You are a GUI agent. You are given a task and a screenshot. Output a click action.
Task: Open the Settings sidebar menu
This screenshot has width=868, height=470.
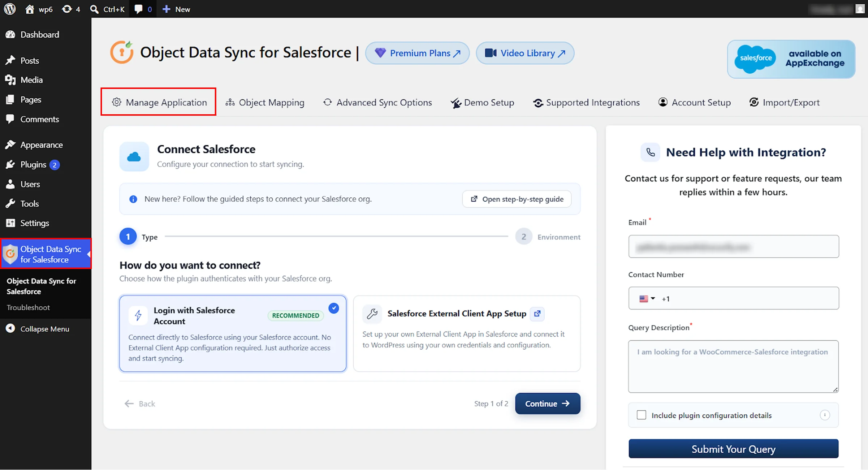click(34, 223)
